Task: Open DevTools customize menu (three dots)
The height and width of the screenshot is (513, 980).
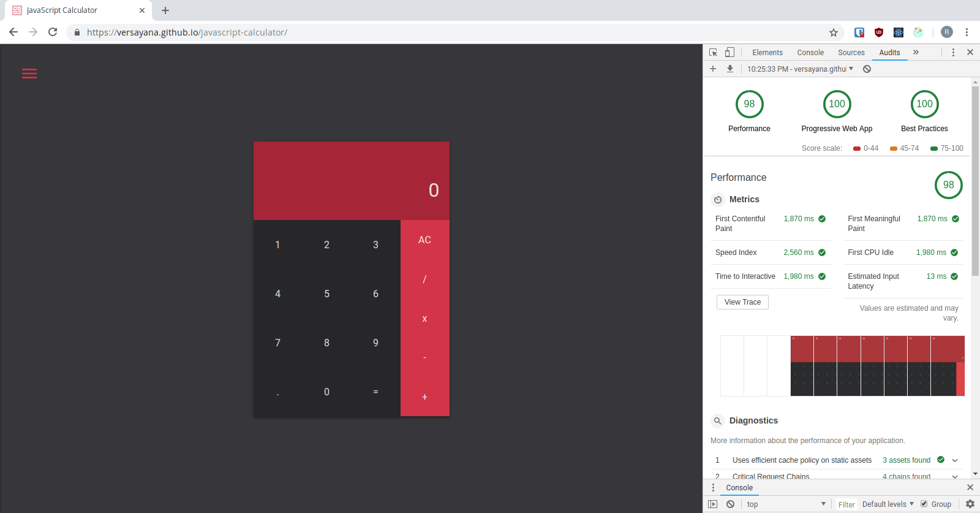Action: coord(953,53)
